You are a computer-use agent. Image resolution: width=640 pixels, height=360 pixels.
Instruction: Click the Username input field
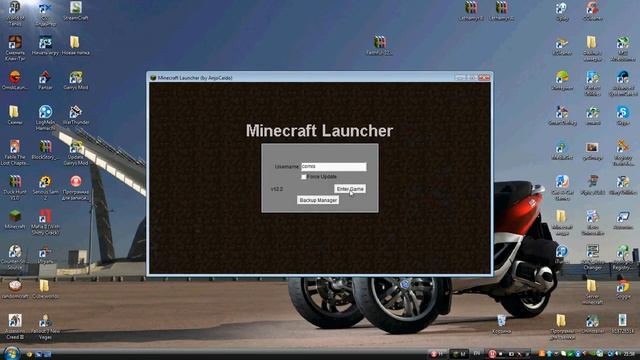pos(333,167)
